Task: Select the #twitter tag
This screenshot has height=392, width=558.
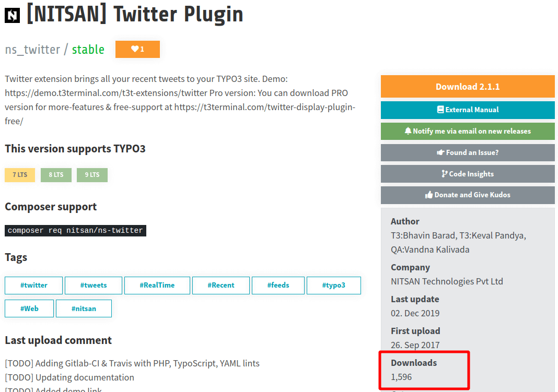Action: tap(34, 285)
